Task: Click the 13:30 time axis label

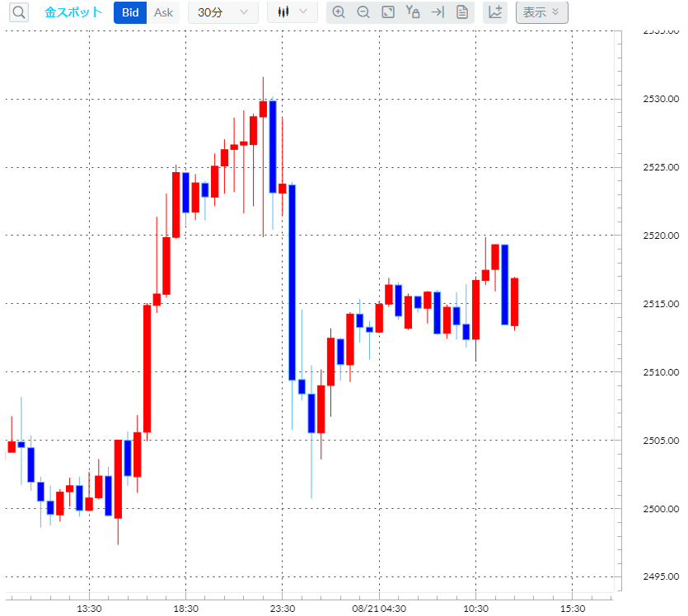Action: click(89, 609)
